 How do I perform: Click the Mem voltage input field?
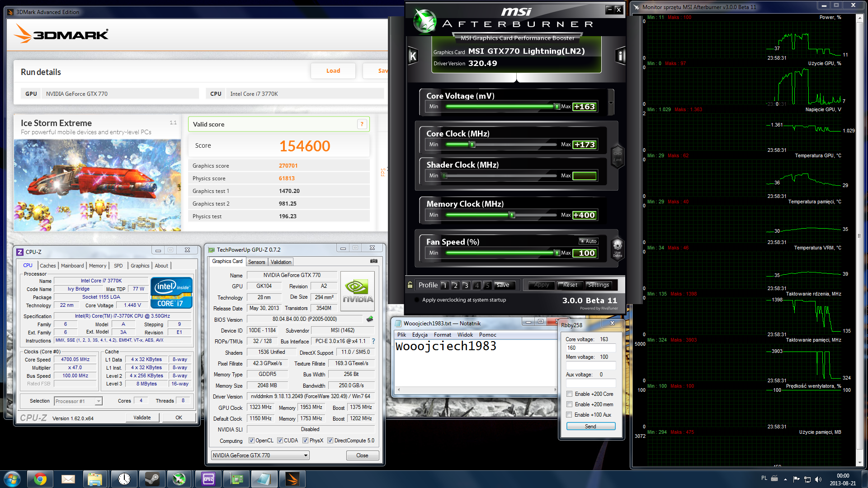(591, 366)
